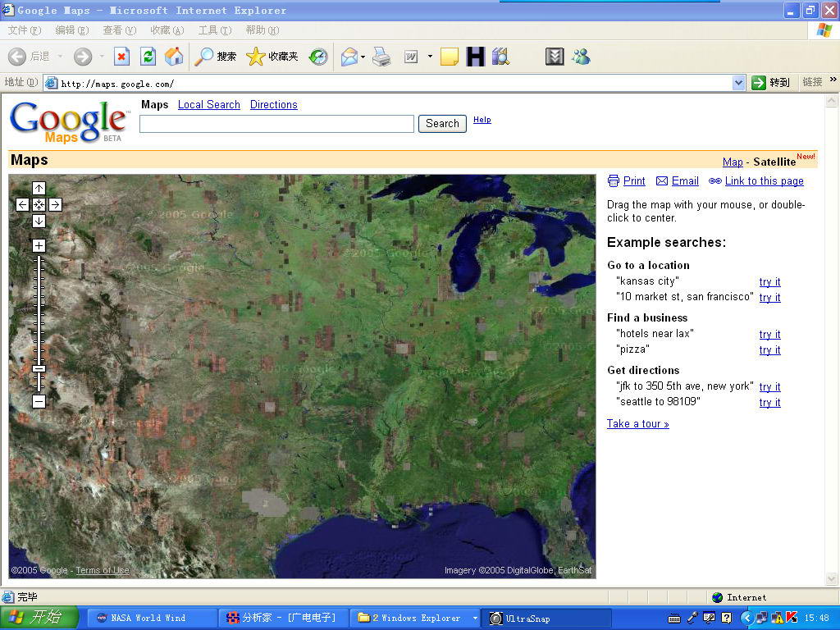
Task: Pan the map right with arrow button
Action: [55, 205]
